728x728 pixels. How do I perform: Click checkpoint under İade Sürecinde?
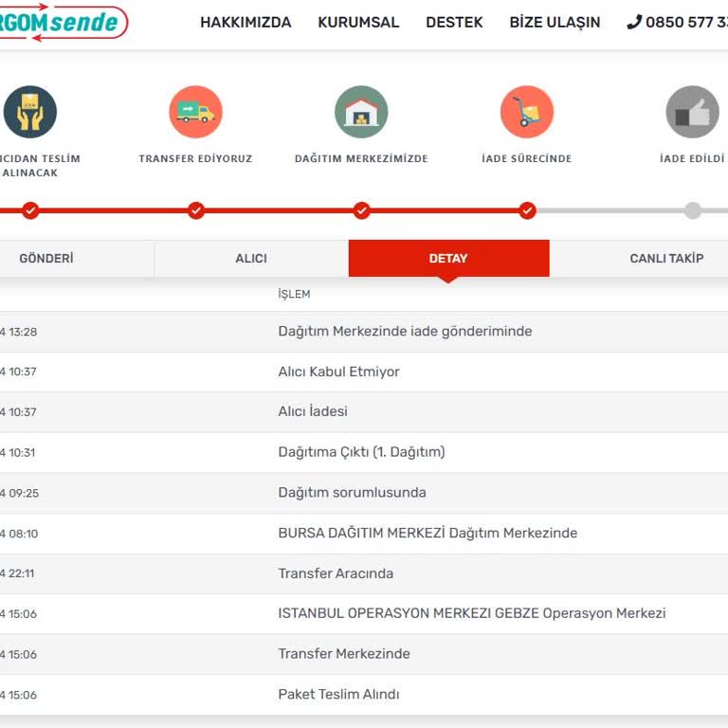point(527,210)
